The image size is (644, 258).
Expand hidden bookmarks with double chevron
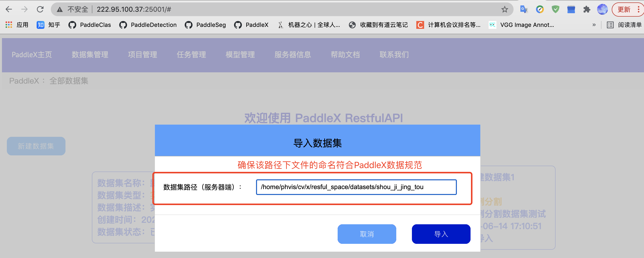(x=594, y=25)
